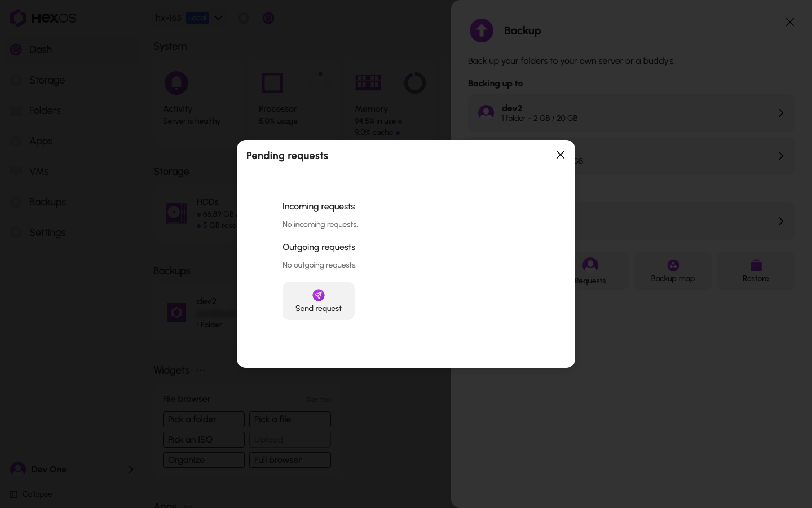The height and width of the screenshot is (508, 812).
Task: Click the Dev One avatar
Action: (18, 469)
